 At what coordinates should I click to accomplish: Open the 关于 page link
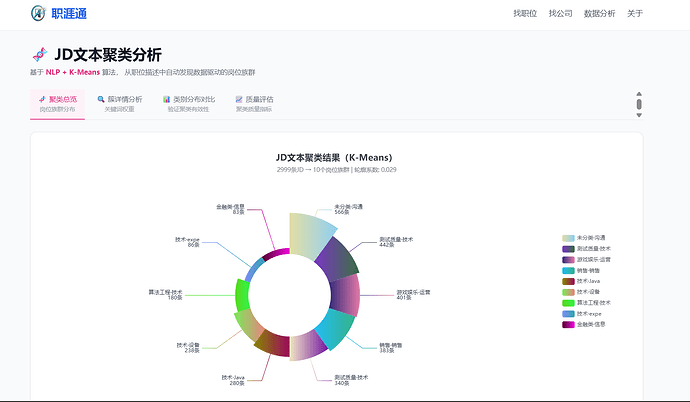635,14
